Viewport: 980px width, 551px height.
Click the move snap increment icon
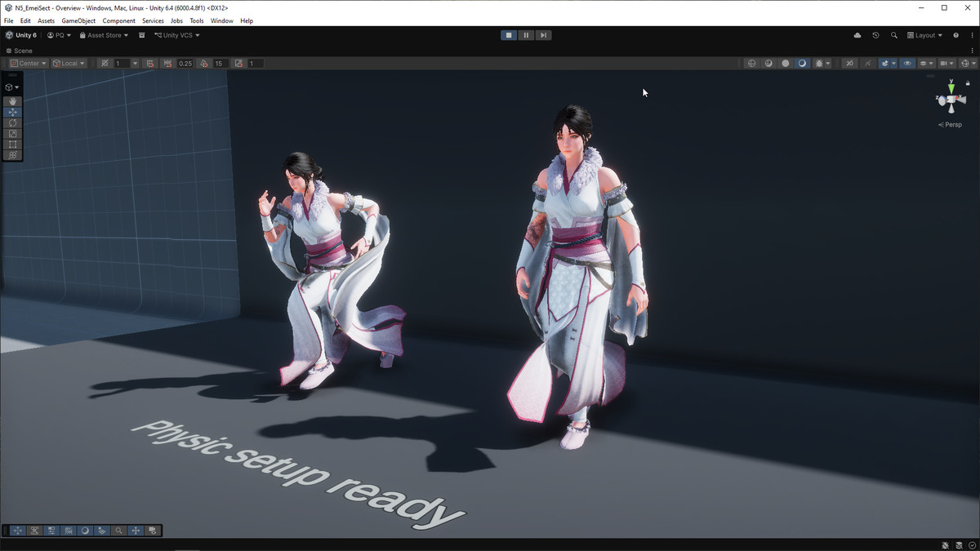[x=167, y=64]
